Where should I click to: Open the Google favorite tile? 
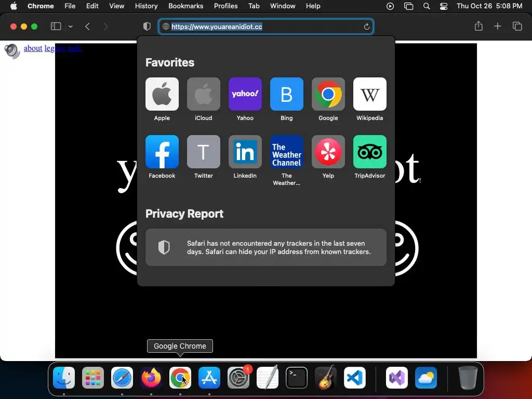328,94
